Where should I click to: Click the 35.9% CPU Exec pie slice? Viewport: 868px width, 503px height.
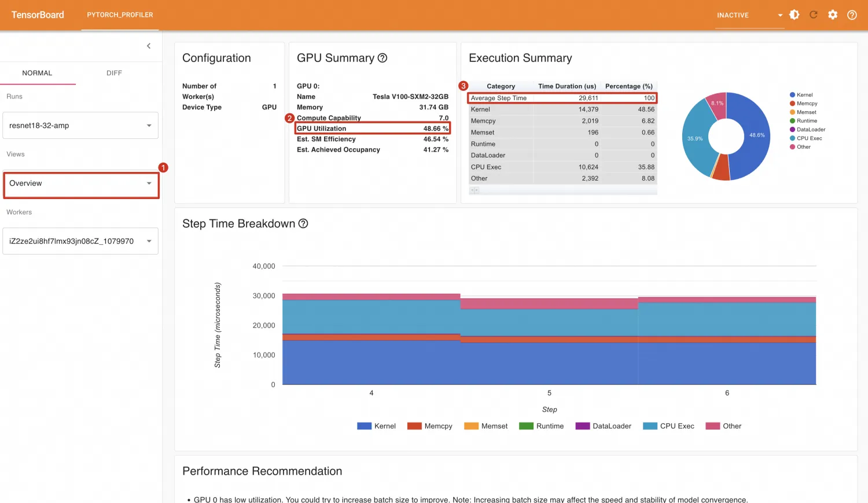point(695,138)
